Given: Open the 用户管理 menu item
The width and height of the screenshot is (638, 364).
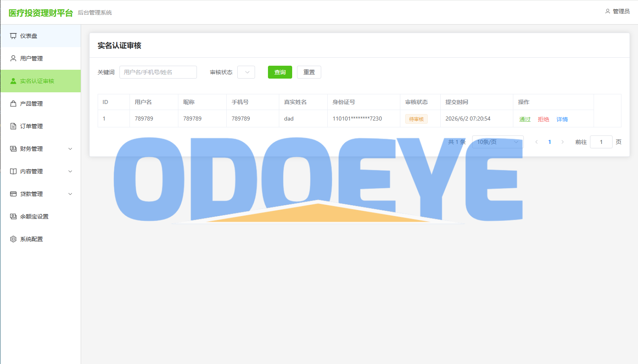Looking at the screenshot, I should [40, 58].
